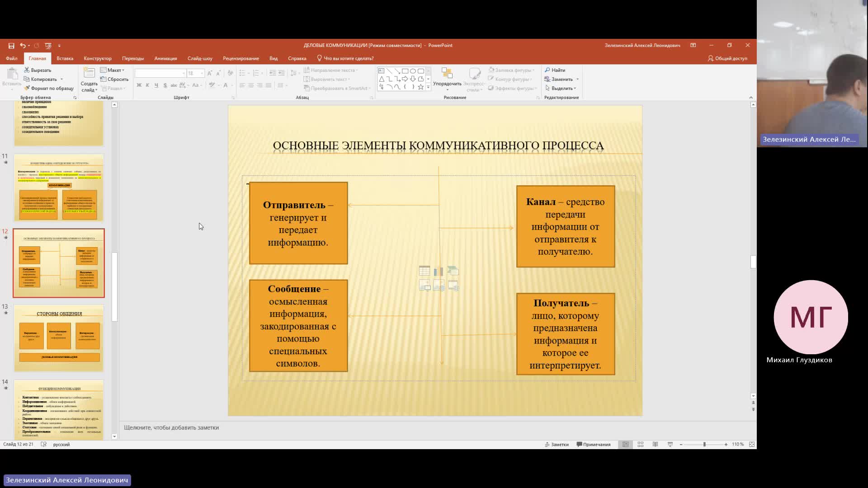Screen dimensions: 868x488
Task: Open the Выделить select dropdown
Action: click(x=561, y=88)
